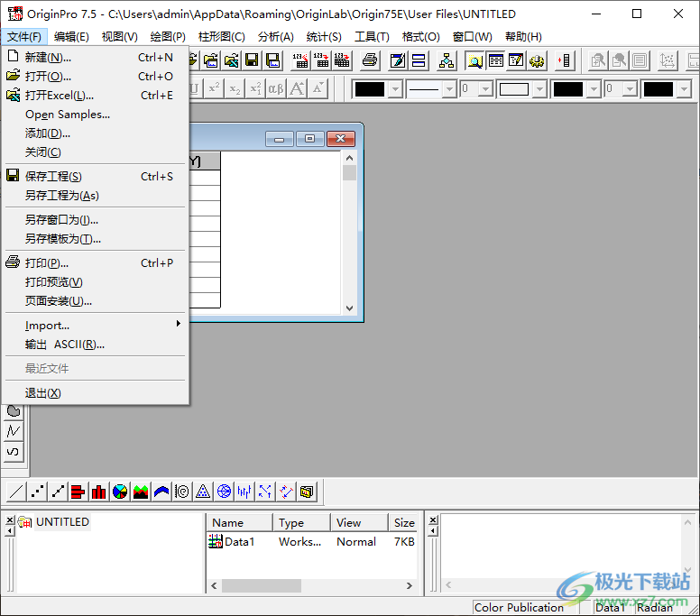Open the line style dropdown arrow
The image size is (700, 616).
click(x=449, y=89)
